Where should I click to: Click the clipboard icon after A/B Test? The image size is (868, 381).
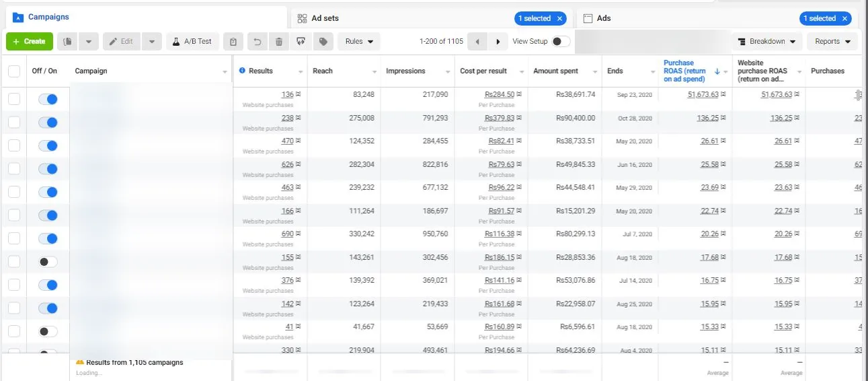[x=233, y=42]
